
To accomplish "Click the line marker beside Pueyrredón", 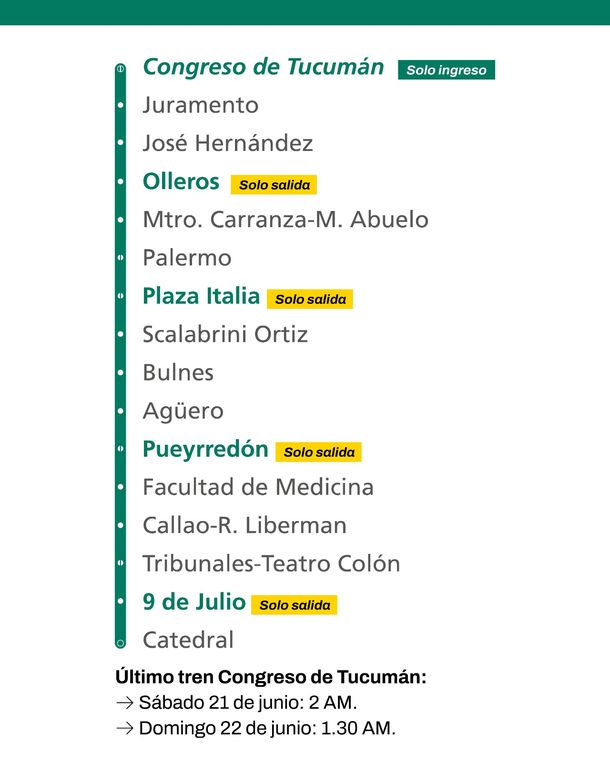I will click(x=120, y=450).
